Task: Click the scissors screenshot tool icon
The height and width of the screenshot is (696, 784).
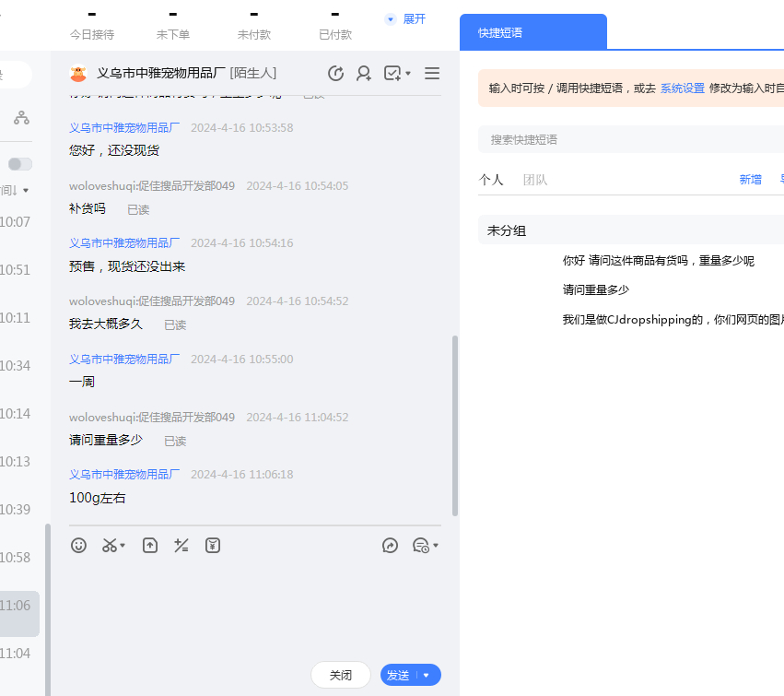Action: [111, 546]
